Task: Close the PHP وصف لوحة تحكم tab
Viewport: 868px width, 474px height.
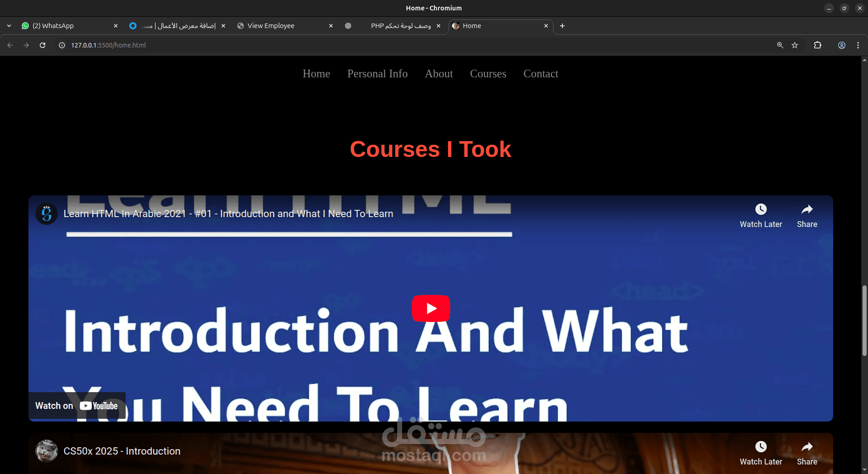Action: [x=439, y=26]
